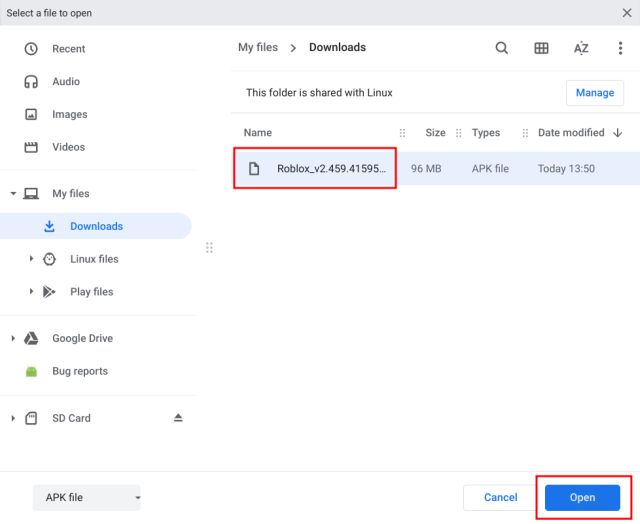Click Manage for Linux sharing
This screenshot has width=640, height=524.
595,93
